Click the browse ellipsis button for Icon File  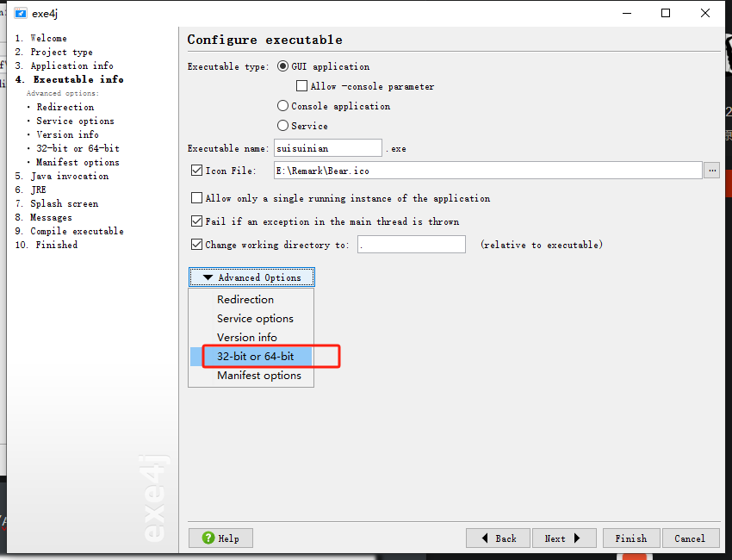(711, 171)
